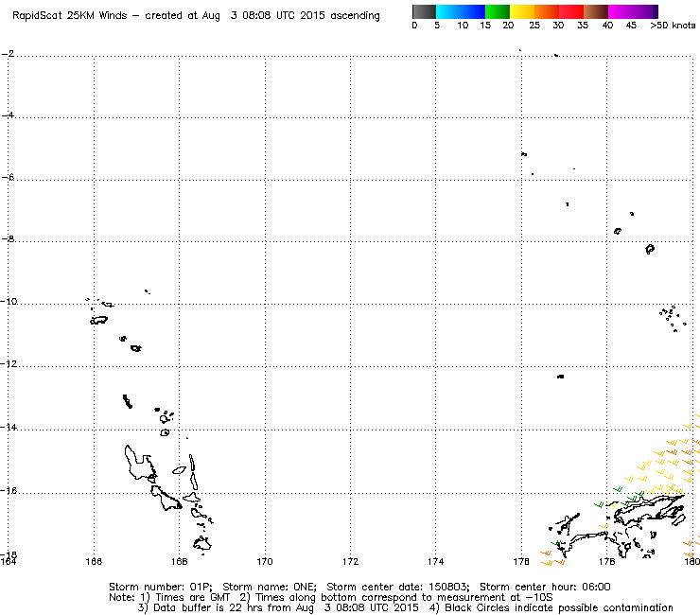Viewport: 700px width, 615px height.
Task: Click note 'Times along bottom correspond to measurement'
Action: point(381,598)
